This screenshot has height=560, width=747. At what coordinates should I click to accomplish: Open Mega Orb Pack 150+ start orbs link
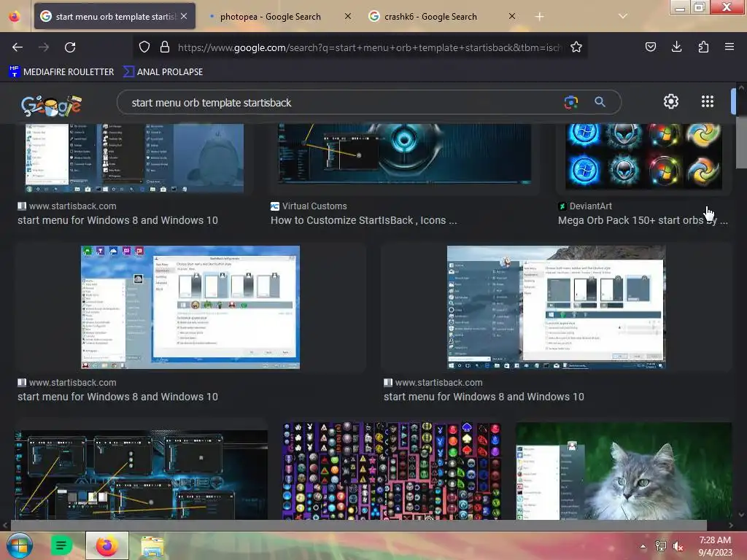pos(642,220)
